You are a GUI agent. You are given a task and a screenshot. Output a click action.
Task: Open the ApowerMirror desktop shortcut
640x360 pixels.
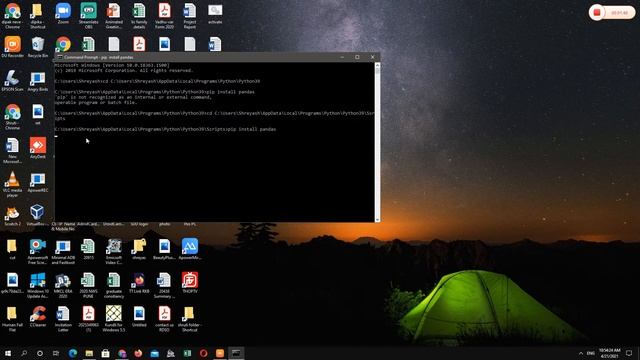tap(190, 249)
